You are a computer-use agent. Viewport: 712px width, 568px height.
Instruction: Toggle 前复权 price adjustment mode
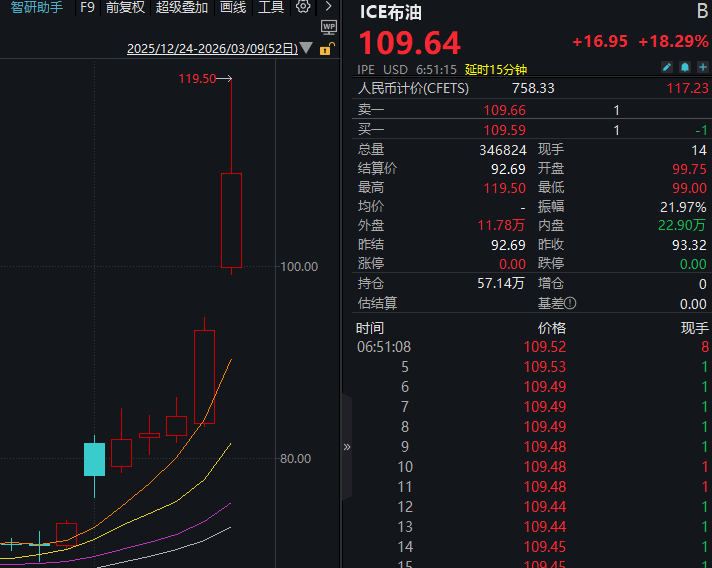click(x=125, y=7)
